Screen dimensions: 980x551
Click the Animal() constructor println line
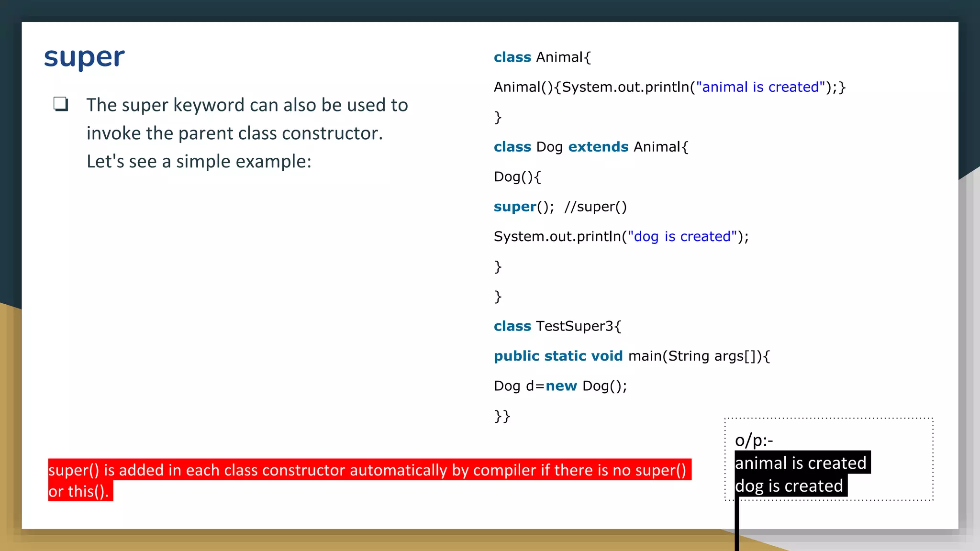point(669,87)
